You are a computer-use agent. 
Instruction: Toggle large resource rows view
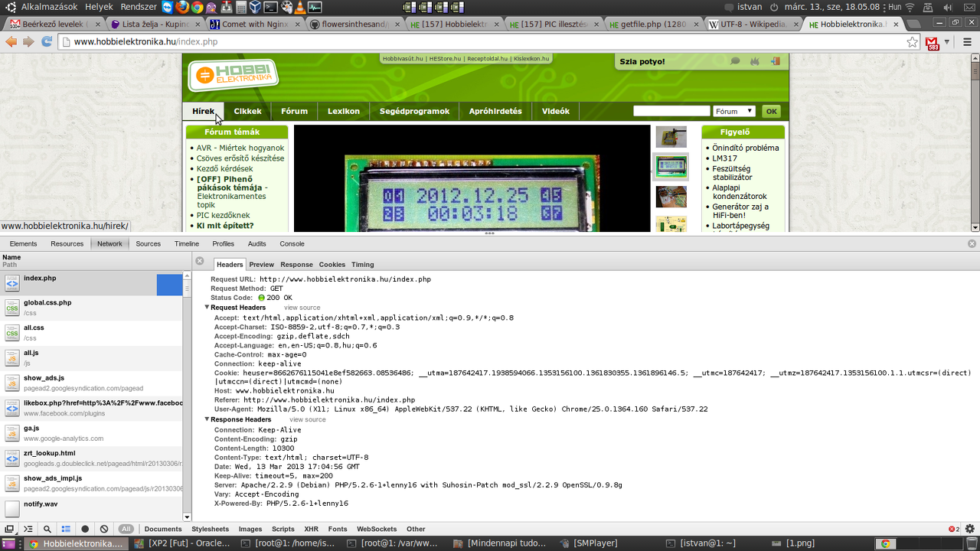pos(66,529)
